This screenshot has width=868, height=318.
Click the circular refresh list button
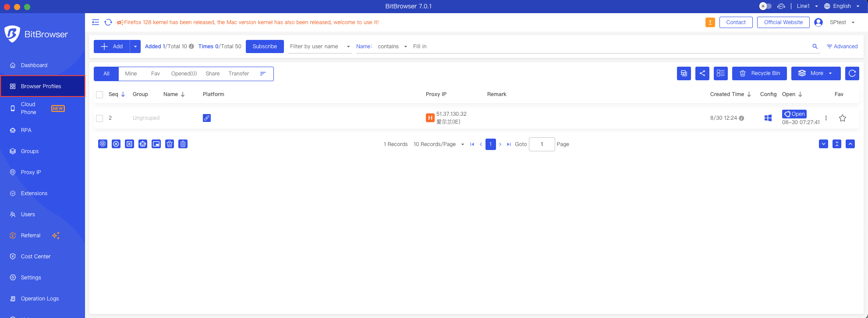tap(852, 73)
